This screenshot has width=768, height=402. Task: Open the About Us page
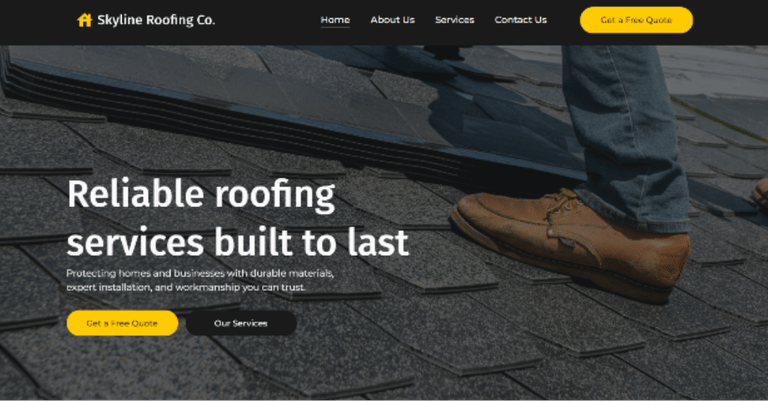(x=392, y=20)
